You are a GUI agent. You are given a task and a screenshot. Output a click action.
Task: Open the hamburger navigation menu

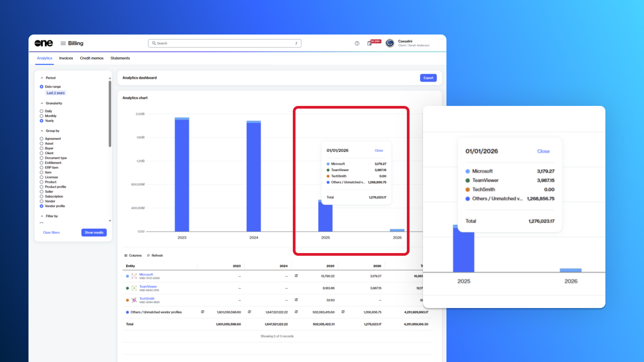tap(63, 43)
